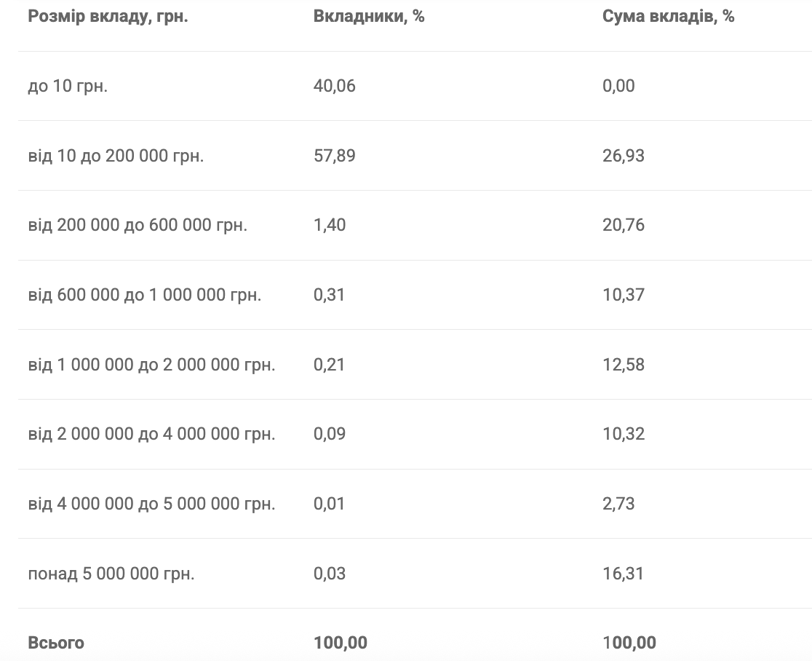812x661 pixels.
Task: Select the 20,76 sum cell
Action: (x=623, y=226)
